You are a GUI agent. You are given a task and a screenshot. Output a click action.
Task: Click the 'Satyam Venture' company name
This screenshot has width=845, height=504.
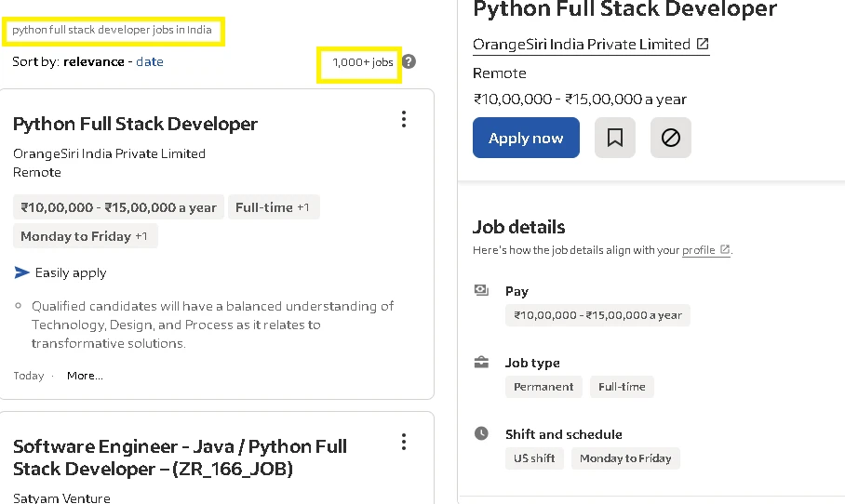[61, 498]
